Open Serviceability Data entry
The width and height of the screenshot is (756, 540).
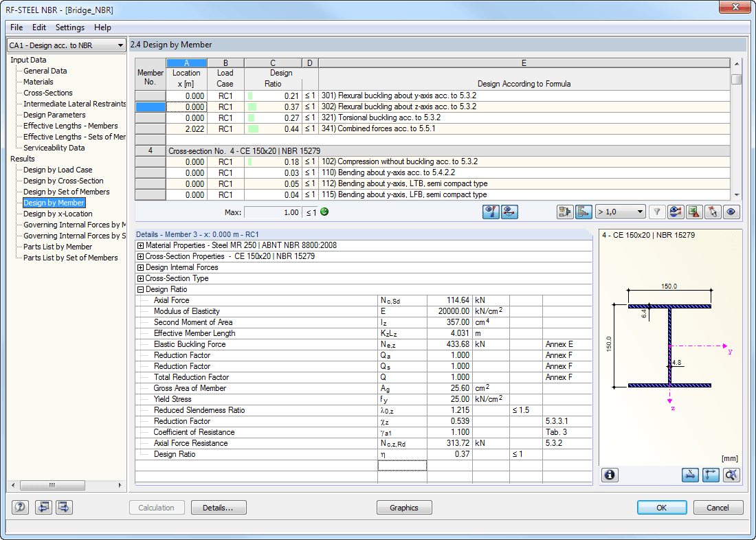(x=54, y=148)
